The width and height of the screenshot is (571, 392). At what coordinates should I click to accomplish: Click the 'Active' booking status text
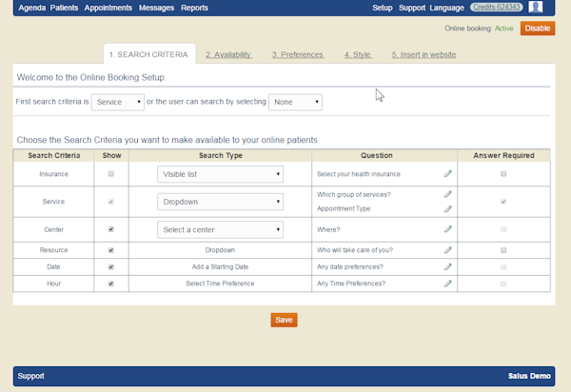pos(504,29)
